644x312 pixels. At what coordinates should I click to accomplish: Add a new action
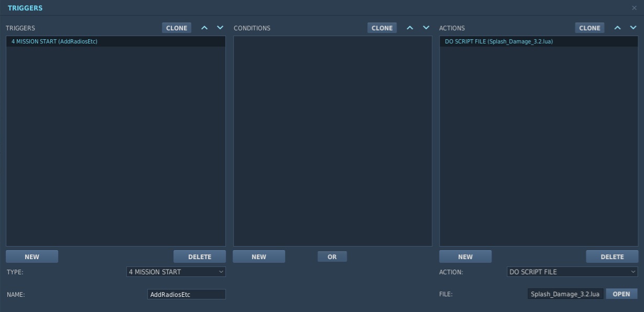point(465,257)
